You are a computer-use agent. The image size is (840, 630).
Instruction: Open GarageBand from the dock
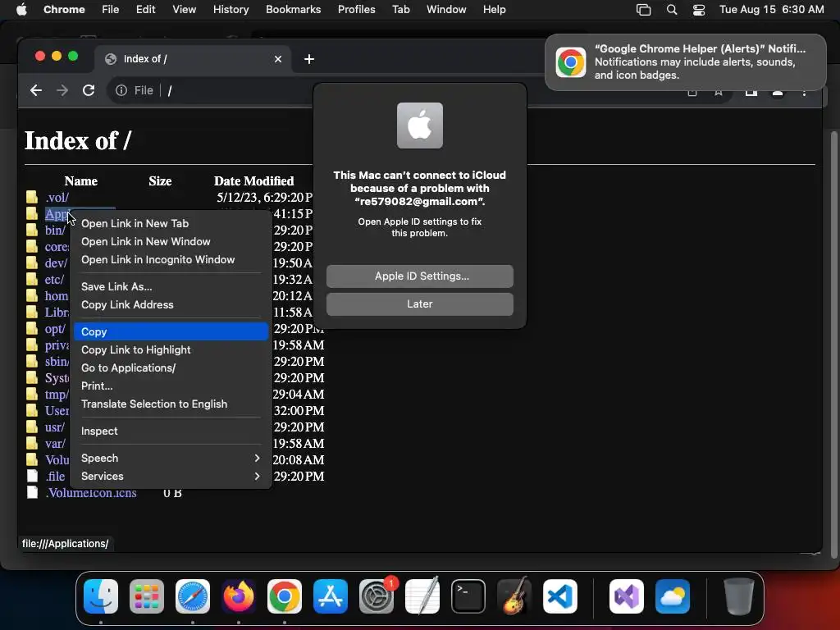(514, 596)
